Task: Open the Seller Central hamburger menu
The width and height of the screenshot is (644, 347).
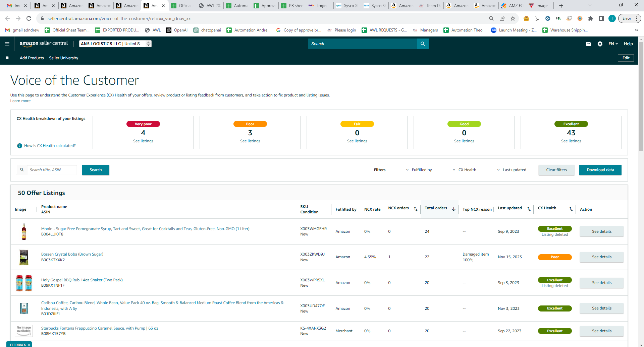Action: click(7, 44)
